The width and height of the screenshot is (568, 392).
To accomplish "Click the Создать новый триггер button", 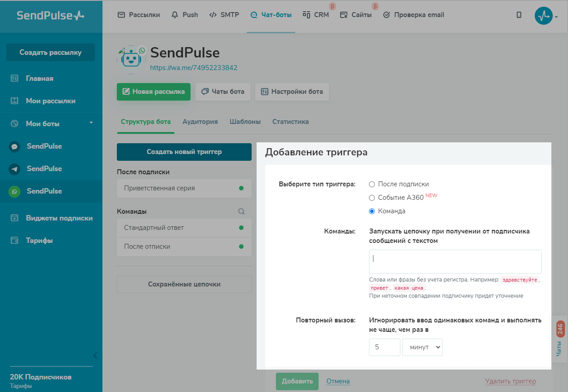I will [x=184, y=152].
